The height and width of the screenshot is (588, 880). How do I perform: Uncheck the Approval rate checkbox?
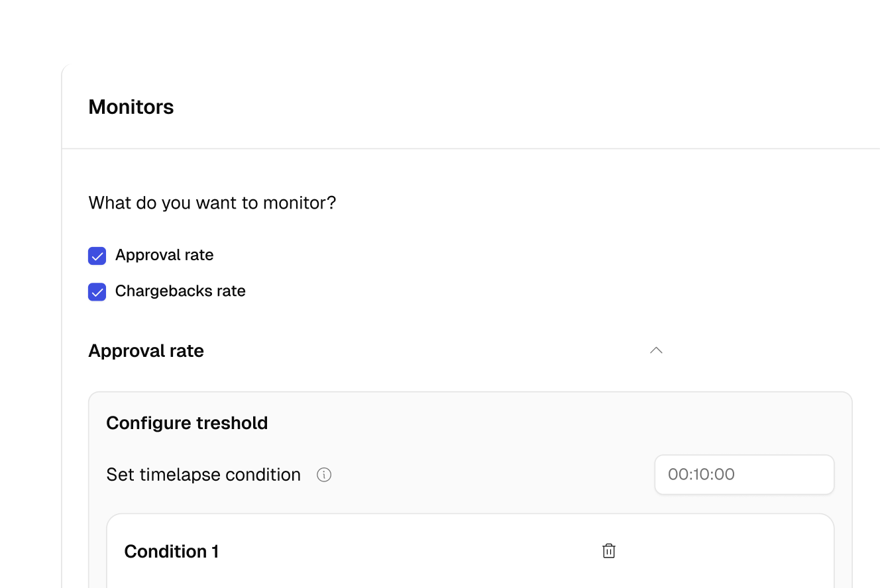(97, 256)
